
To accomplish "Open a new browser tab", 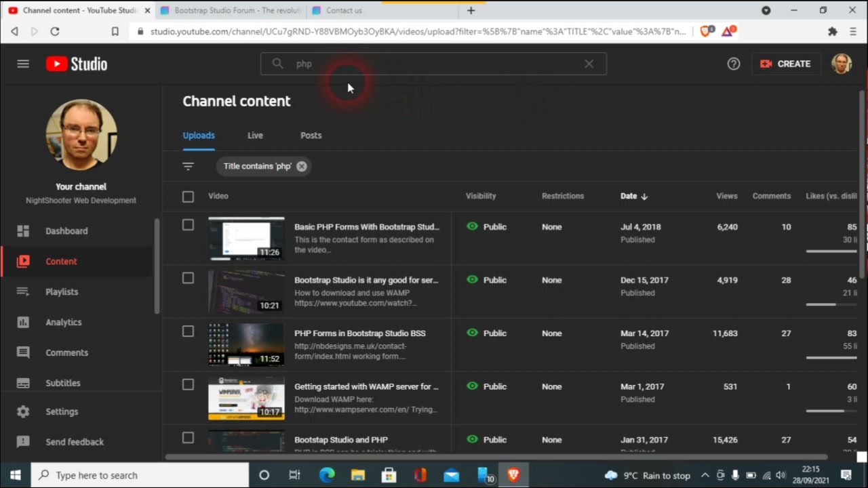I will pyautogui.click(x=471, y=10).
